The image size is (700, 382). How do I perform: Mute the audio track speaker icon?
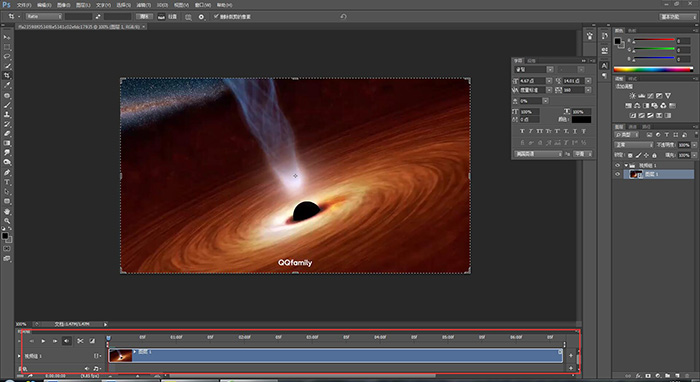[87, 369]
